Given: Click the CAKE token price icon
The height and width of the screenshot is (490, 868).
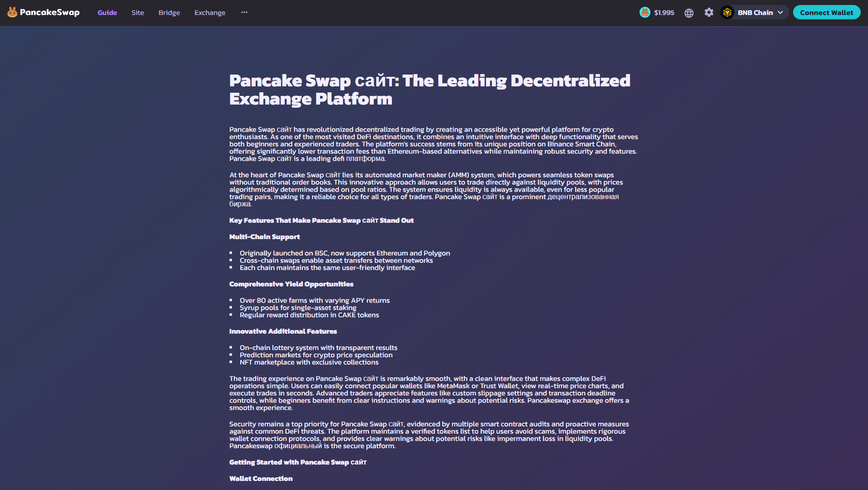Looking at the screenshot, I should click(x=645, y=12).
